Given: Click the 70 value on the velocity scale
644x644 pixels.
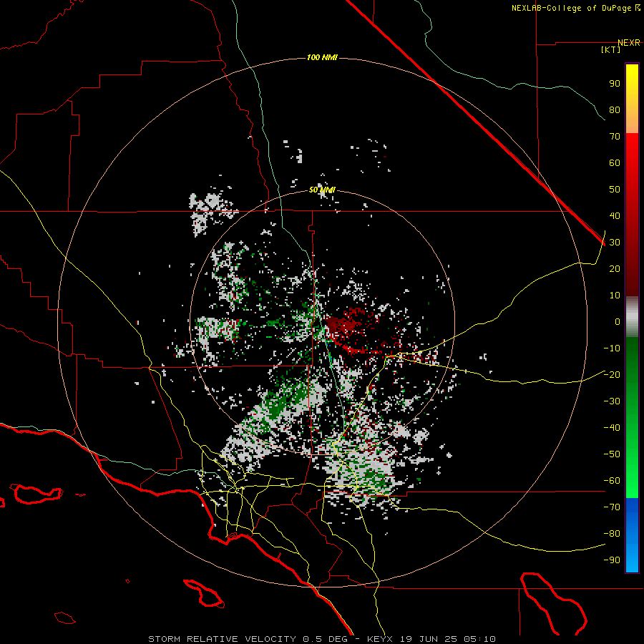Looking at the screenshot, I should 615,137.
